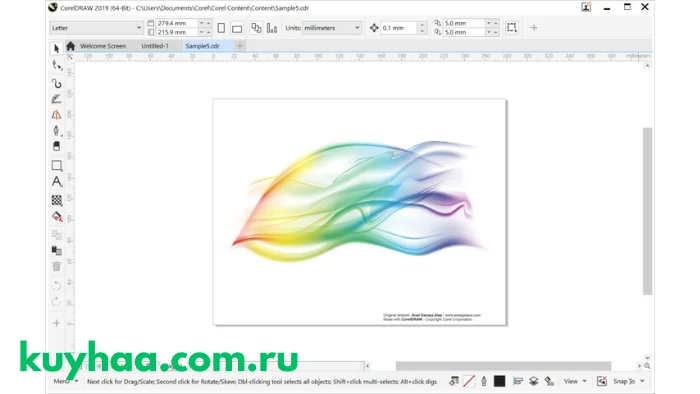Select the Shape tool in toolbox

56,66
